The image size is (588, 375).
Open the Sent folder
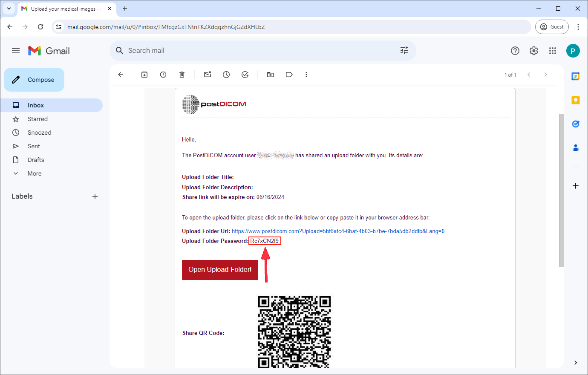[34, 146]
